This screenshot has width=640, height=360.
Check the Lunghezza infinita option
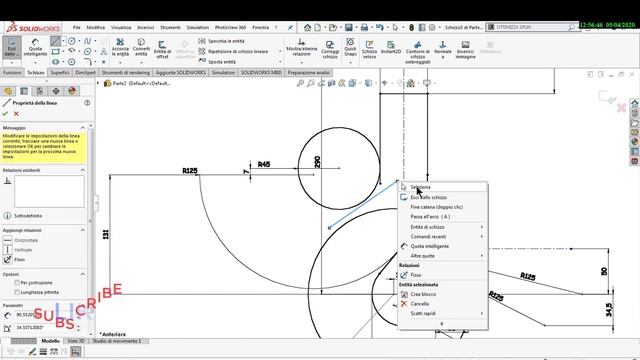tap(17, 292)
